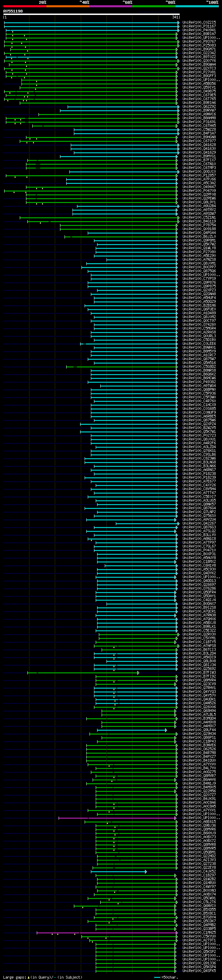This screenshot has width=222, height=980.
Task: Select the UniRef100_C6T765 label
Action: [x=199, y=99]
